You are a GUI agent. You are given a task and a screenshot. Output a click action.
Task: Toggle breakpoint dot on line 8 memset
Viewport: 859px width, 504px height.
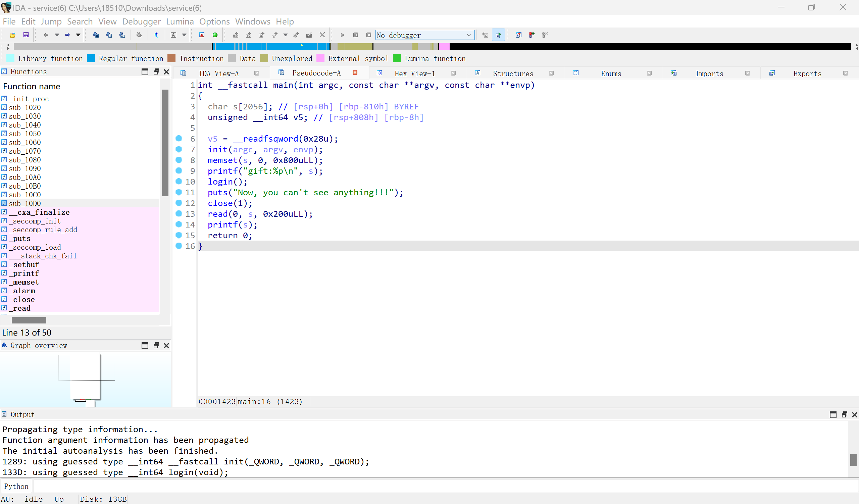(x=179, y=160)
